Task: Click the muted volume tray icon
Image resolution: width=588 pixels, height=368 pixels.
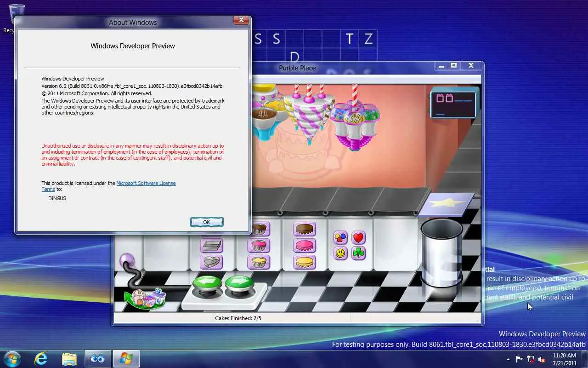Action: (x=542, y=359)
